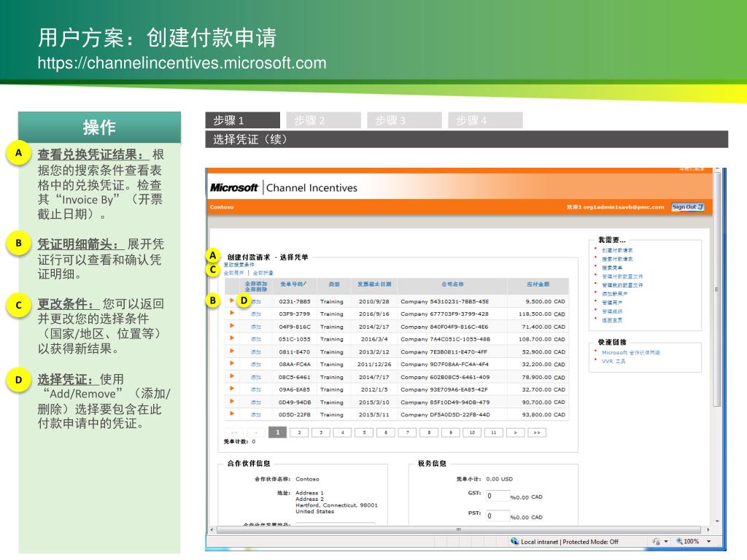Screen dimensions: 747x560
Task: Click Add link for voucher 03F9-3799
Action: click(256, 314)
